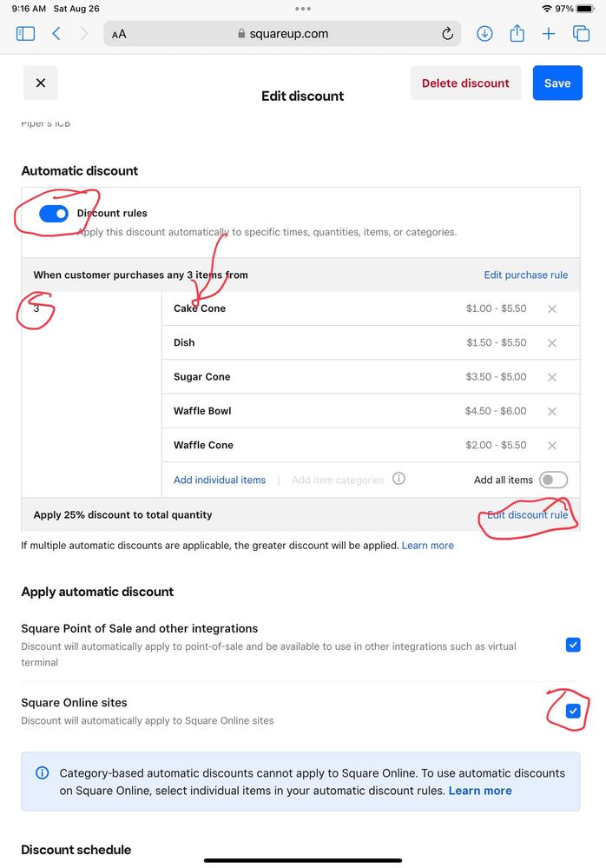Remove Cake Cone from the rule
This screenshot has width=606, height=868.
tap(552, 308)
